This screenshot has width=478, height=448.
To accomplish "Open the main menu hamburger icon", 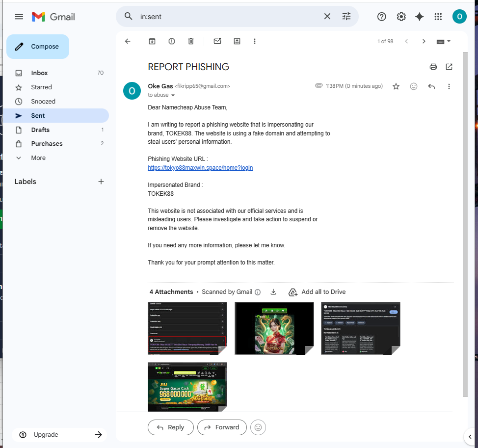I will tap(19, 17).
